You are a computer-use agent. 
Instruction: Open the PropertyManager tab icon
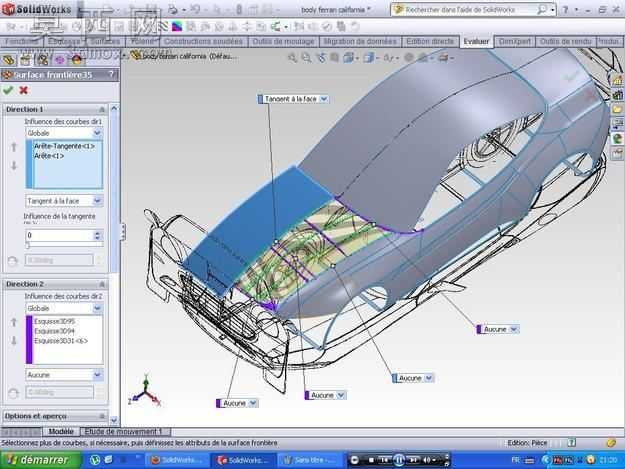(25, 60)
